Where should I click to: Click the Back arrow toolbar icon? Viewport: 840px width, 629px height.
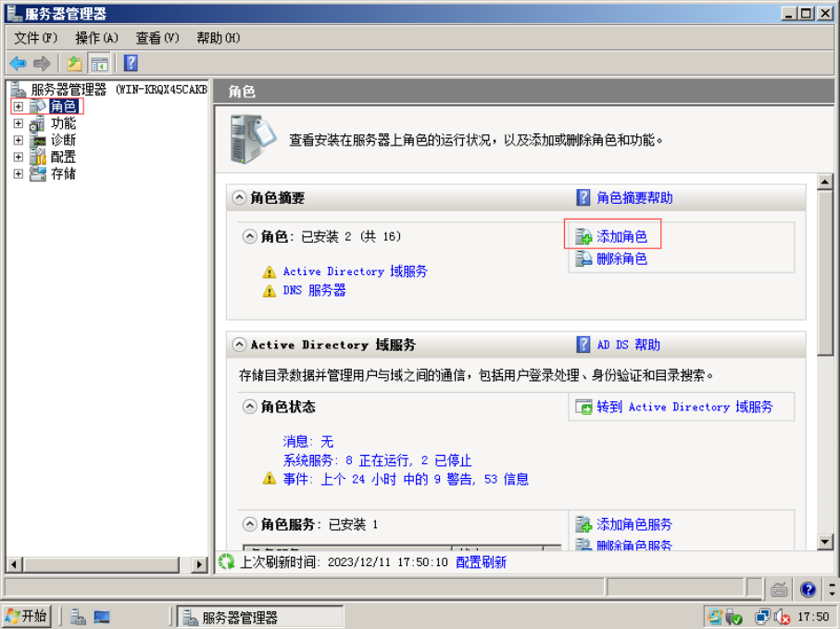[18, 64]
